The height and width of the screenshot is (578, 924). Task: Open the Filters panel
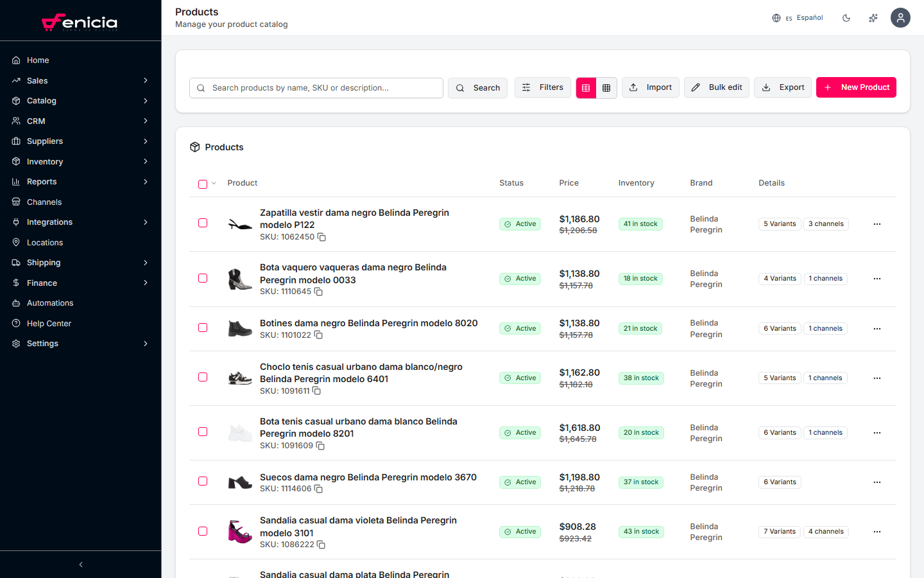(x=542, y=87)
